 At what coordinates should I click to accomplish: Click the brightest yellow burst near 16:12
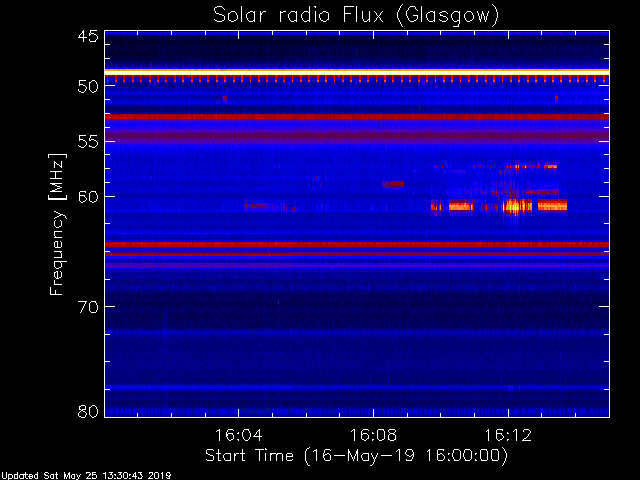[x=515, y=207]
